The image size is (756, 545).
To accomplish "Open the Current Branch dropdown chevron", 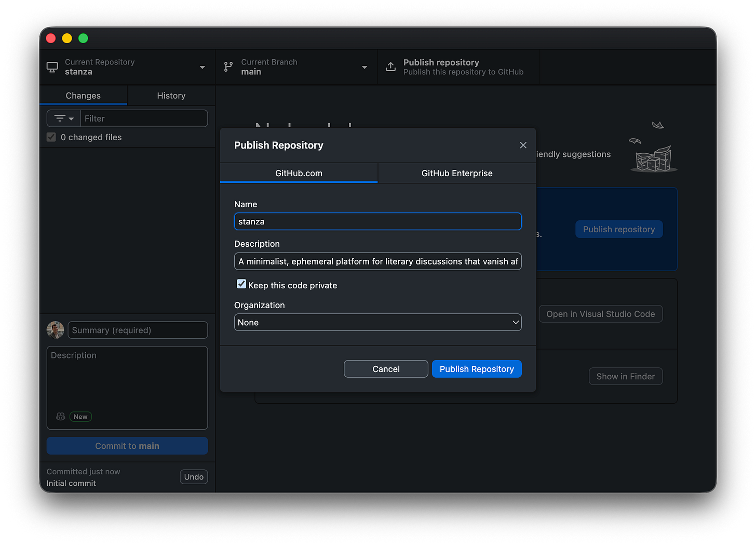I will coord(364,67).
